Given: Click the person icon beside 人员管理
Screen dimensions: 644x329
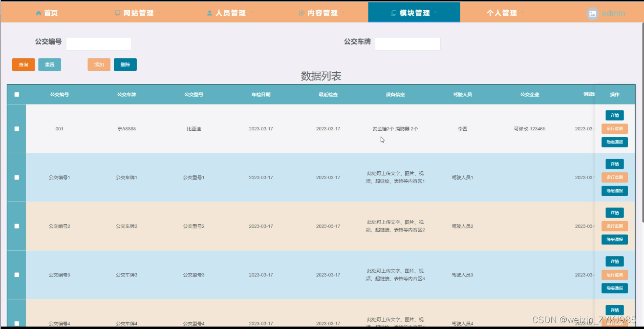Looking at the screenshot, I should [x=210, y=13].
